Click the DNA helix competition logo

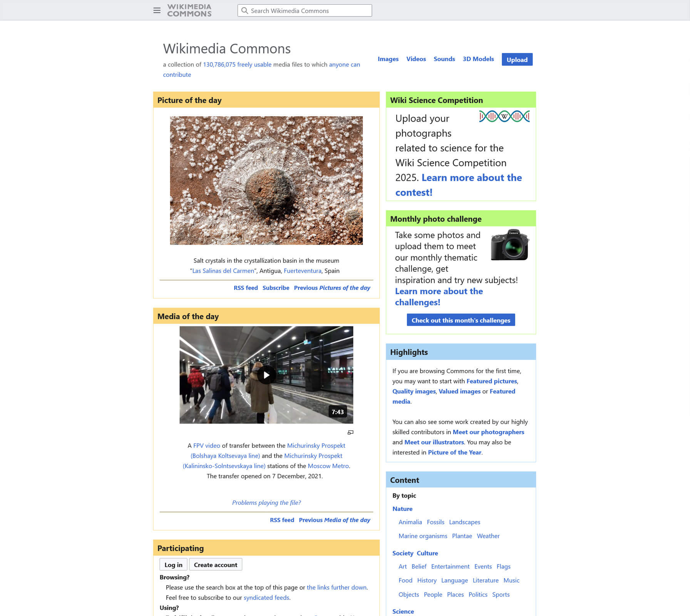point(504,116)
